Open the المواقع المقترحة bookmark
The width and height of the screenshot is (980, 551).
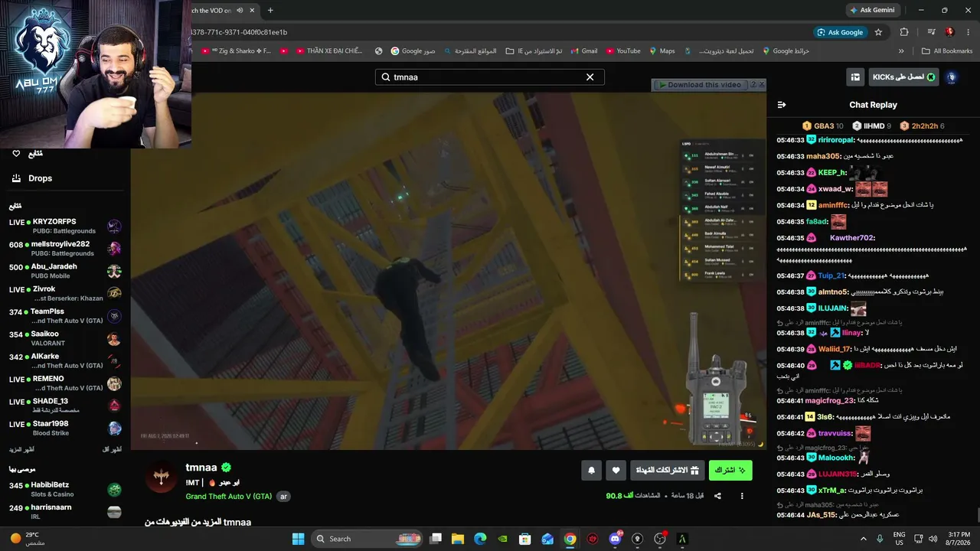click(470, 51)
